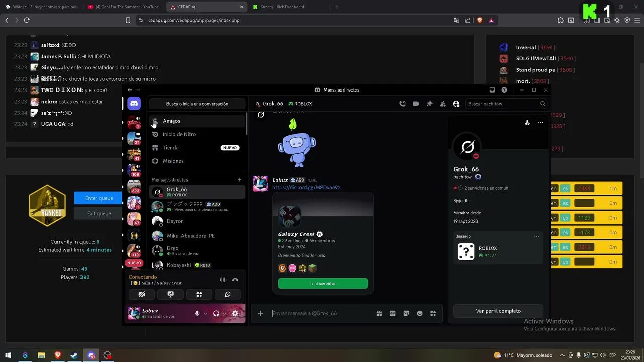The image size is (644, 362).
Task: Click the Ir al servidor button
Action: [x=323, y=284]
